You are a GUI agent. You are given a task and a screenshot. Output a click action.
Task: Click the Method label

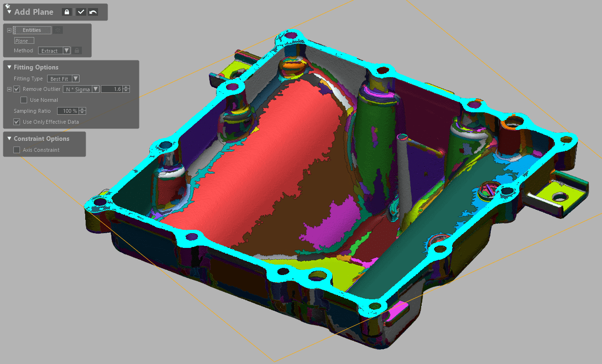(23, 50)
